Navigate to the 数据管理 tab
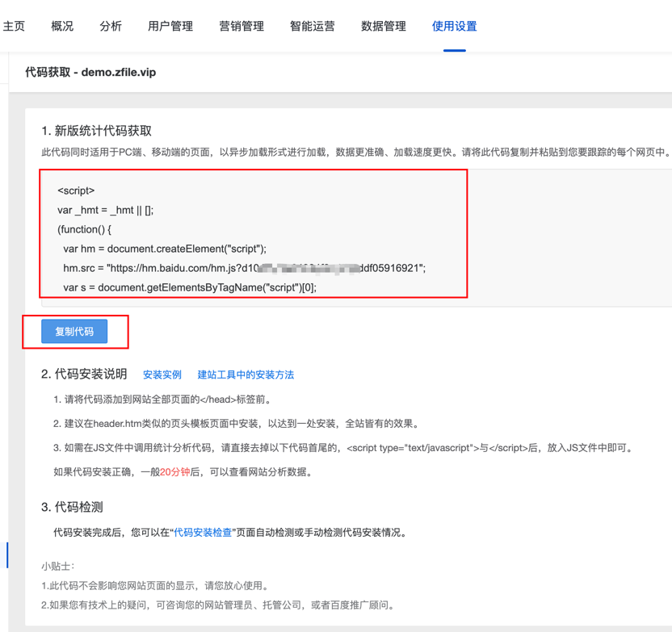This screenshot has height=632, width=672. tap(384, 26)
